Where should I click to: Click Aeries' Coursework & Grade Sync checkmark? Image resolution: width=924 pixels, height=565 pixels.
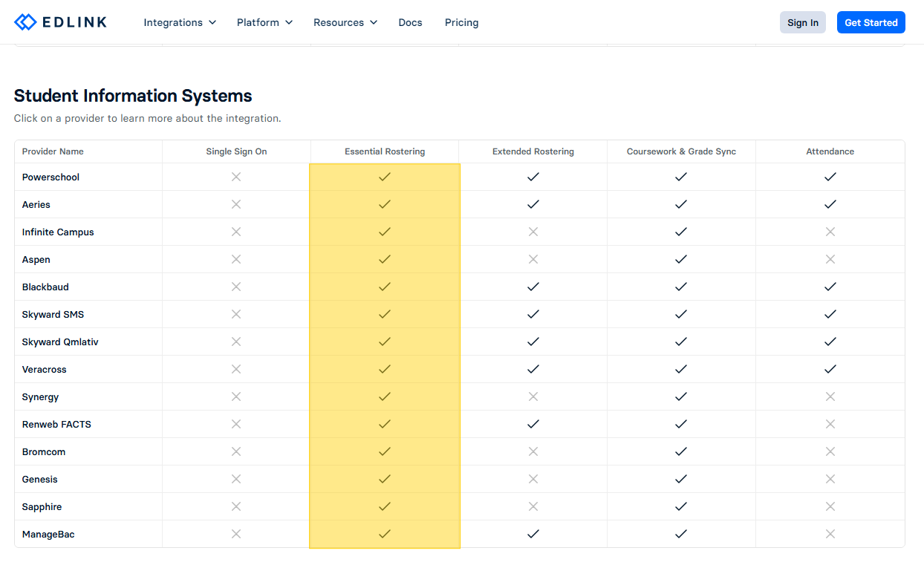tap(681, 204)
